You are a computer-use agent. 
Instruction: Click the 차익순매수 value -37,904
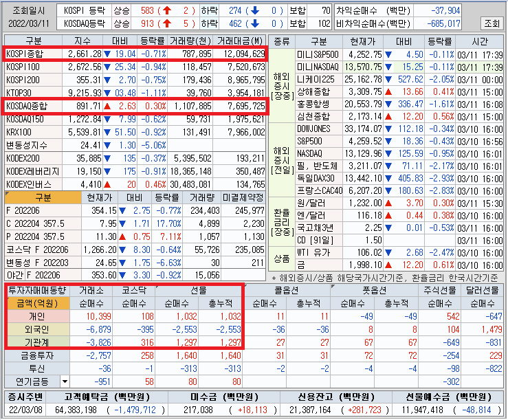(445, 11)
